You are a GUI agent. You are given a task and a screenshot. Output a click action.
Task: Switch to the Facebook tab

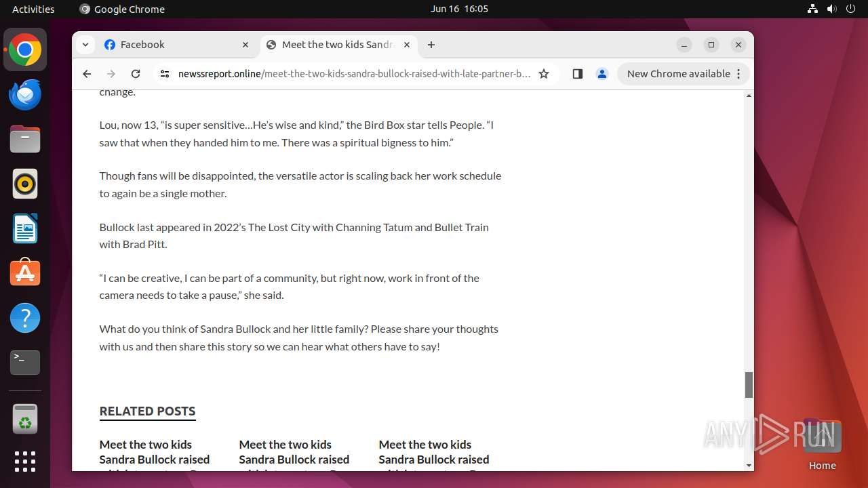coord(178,45)
